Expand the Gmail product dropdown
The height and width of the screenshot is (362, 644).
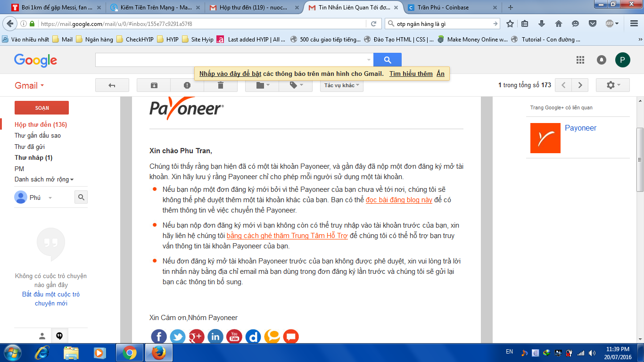pos(30,85)
